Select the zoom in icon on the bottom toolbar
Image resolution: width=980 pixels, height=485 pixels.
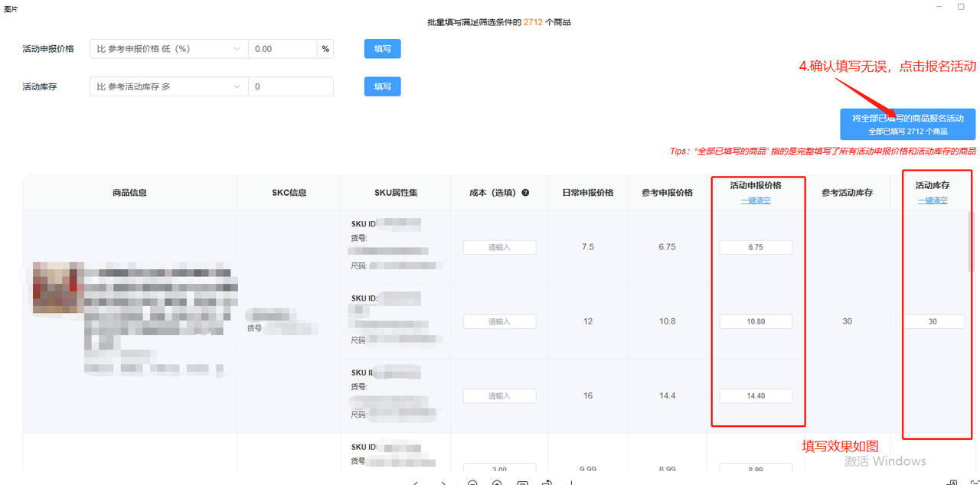(x=496, y=482)
